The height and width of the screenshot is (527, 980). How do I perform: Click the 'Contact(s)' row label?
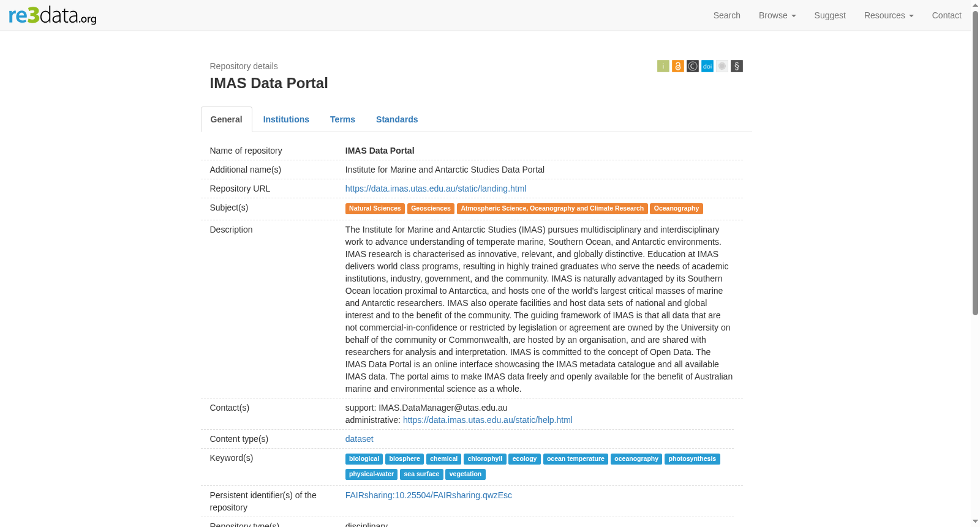click(230, 408)
